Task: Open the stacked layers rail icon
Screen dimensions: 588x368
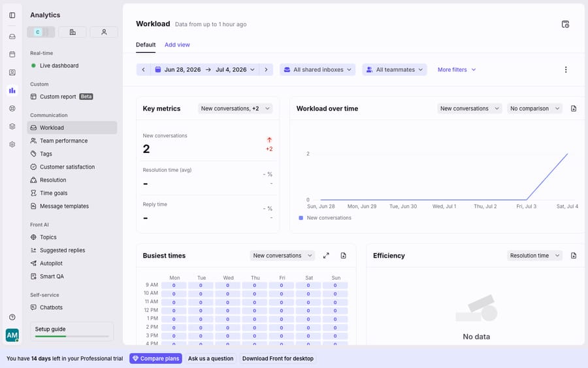Action: [x=12, y=126]
